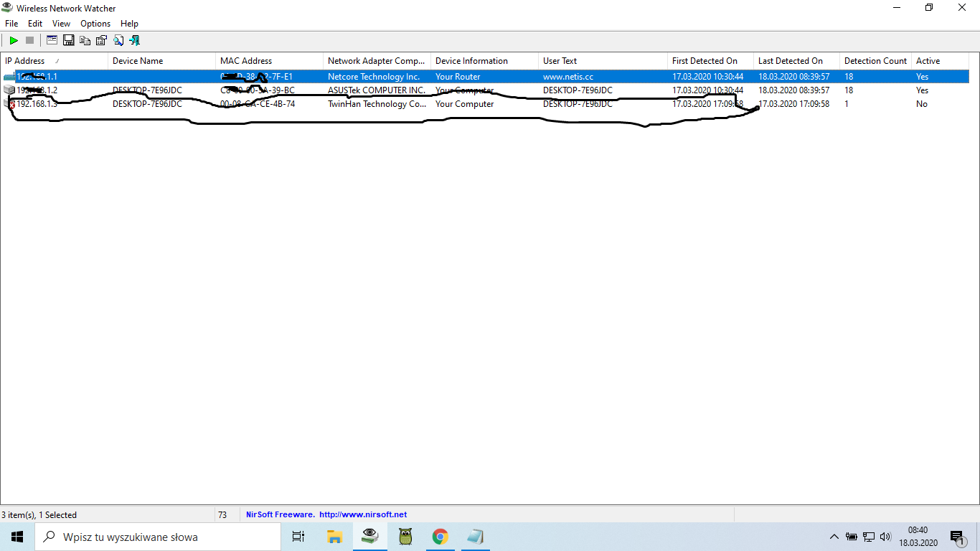
Task: Open the taskbar clock showing 08:40
Action: tap(918, 537)
